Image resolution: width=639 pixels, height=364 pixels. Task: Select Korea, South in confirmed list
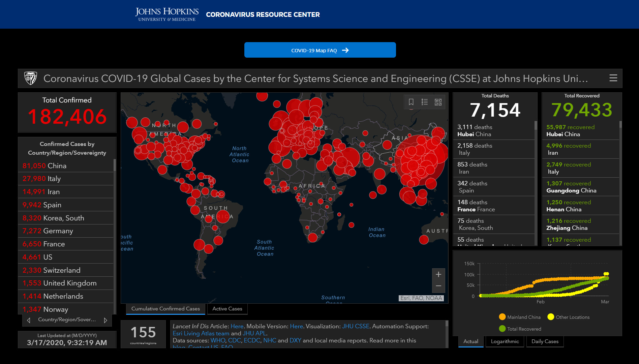pos(66,218)
